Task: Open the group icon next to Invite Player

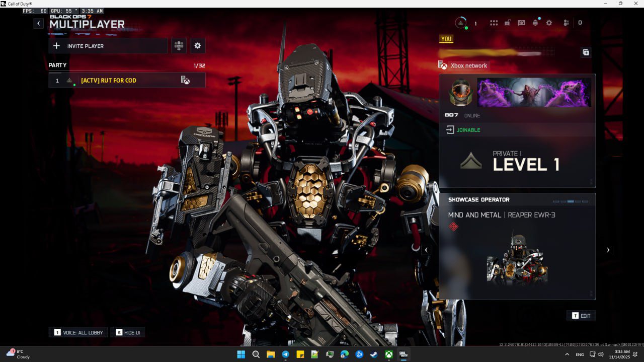Action: pyautogui.click(x=179, y=45)
